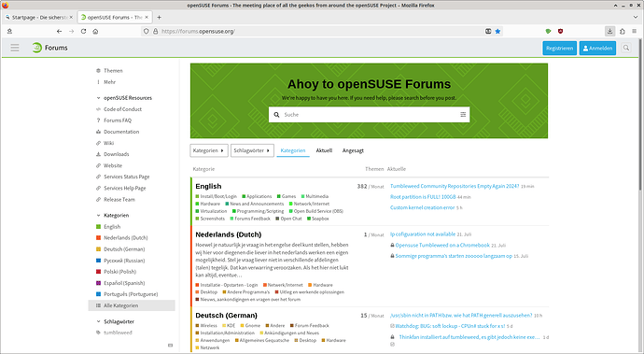
Task: Open Downloads sidebar link
Action: (x=117, y=154)
